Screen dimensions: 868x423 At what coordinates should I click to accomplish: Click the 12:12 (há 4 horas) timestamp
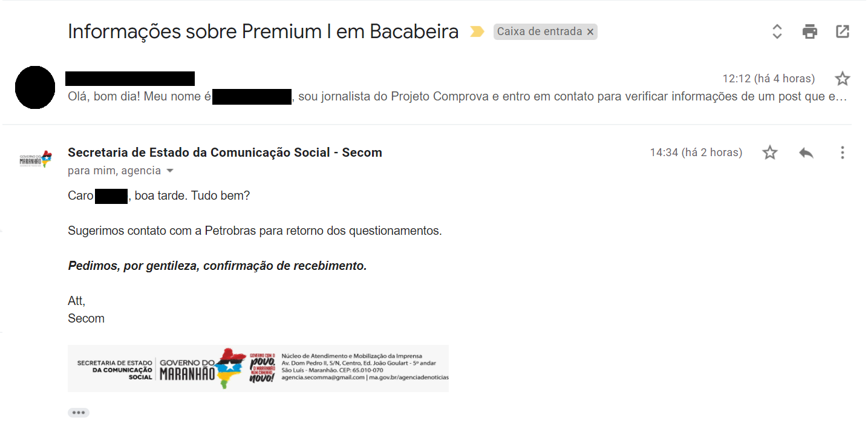(x=769, y=79)
